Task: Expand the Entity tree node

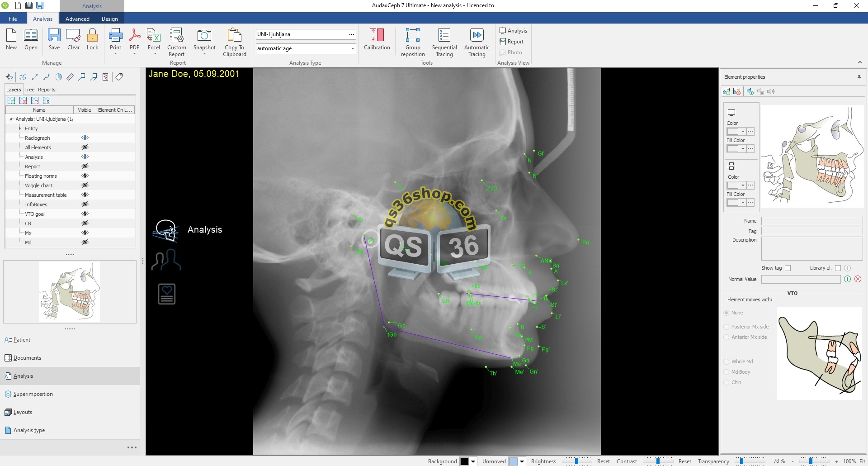Action: pyautogui.click(x=20, y=128)
